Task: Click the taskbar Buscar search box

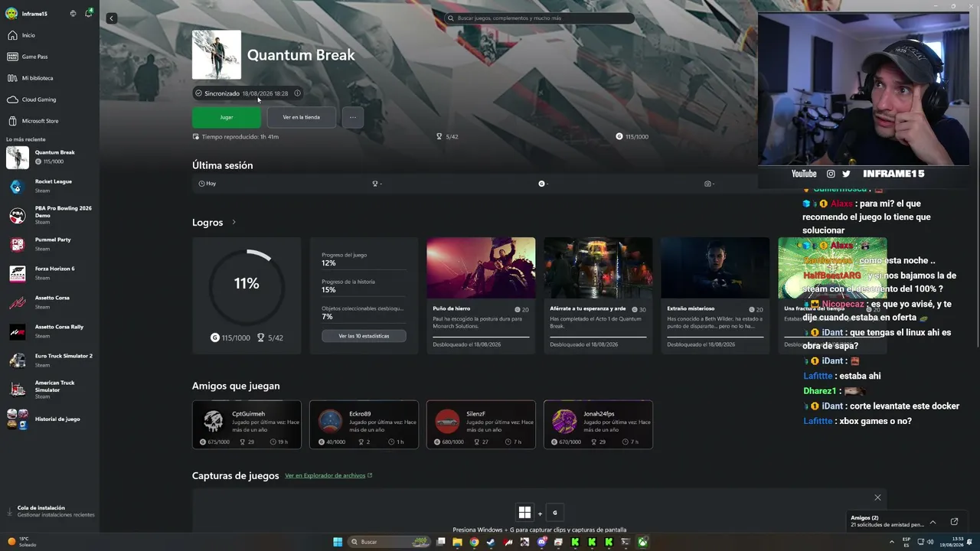Action: pos(390,542)
